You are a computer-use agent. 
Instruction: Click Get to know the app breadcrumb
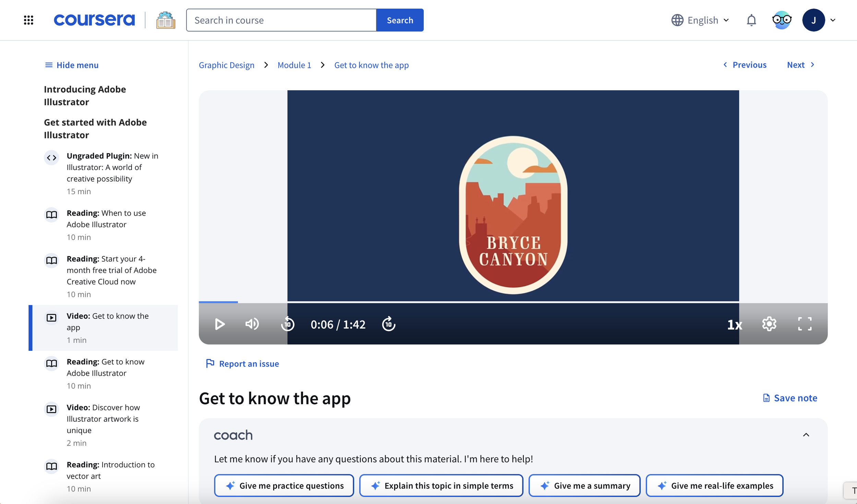pos(371,65)
